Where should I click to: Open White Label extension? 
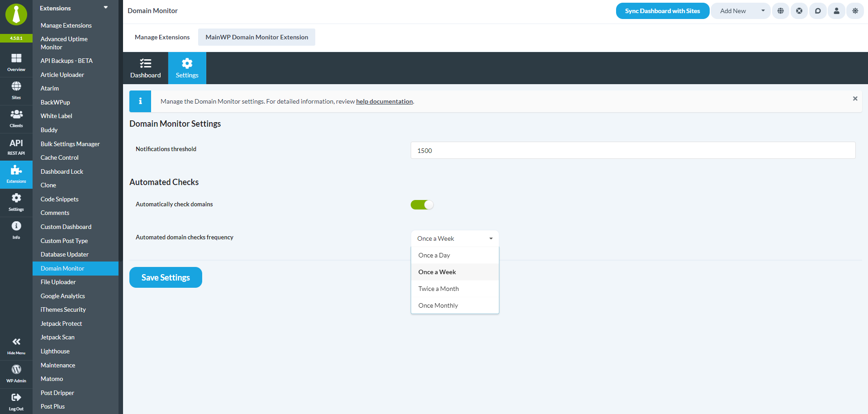[57, 116]
